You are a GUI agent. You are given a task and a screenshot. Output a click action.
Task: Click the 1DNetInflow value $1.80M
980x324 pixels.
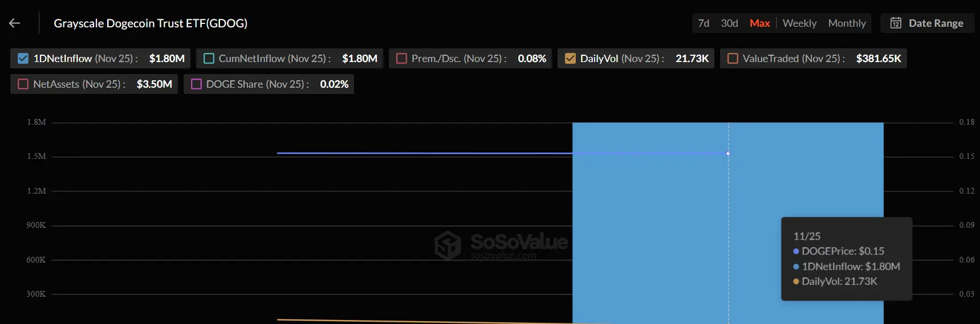click(x=167, y=59)
